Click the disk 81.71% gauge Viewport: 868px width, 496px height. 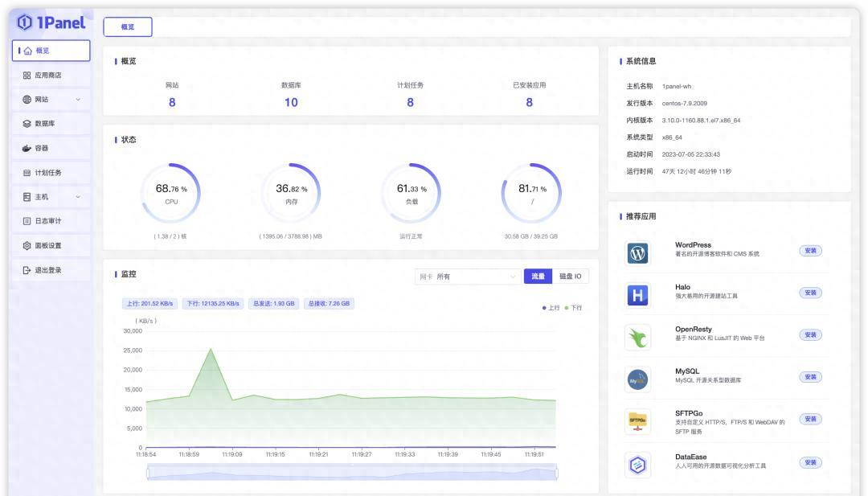coord(531,193)
